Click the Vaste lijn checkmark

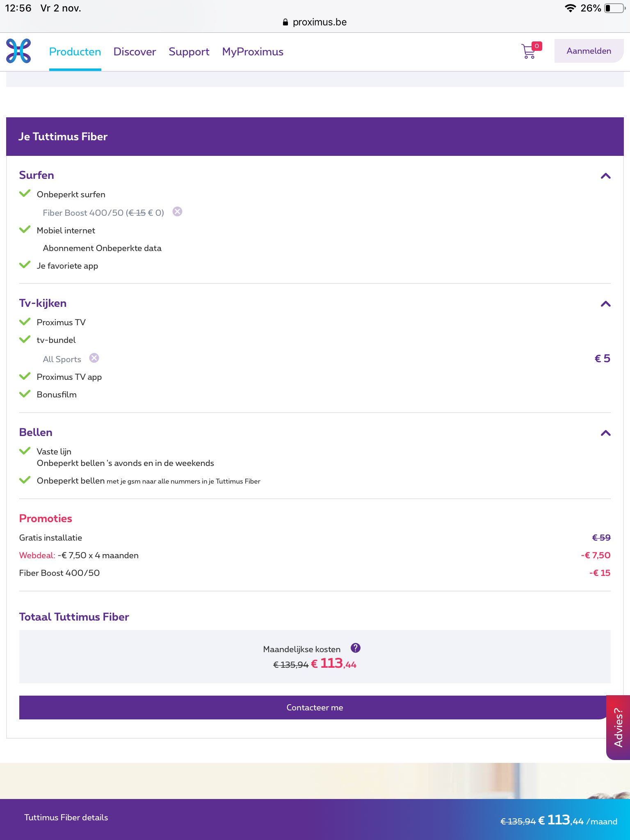(x=25, y=451)
